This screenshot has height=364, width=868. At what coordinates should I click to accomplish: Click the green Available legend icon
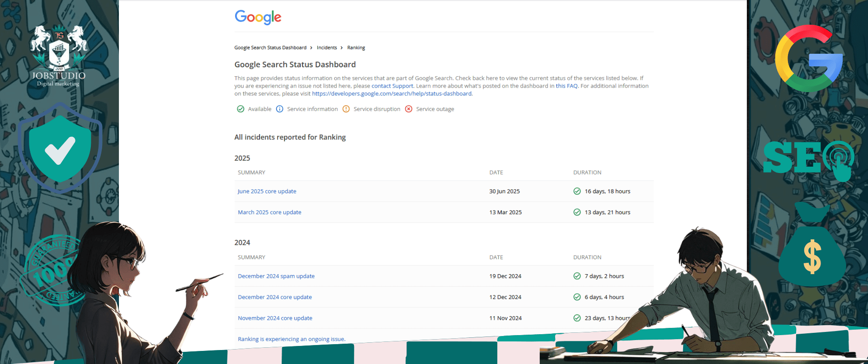[241, 109]
